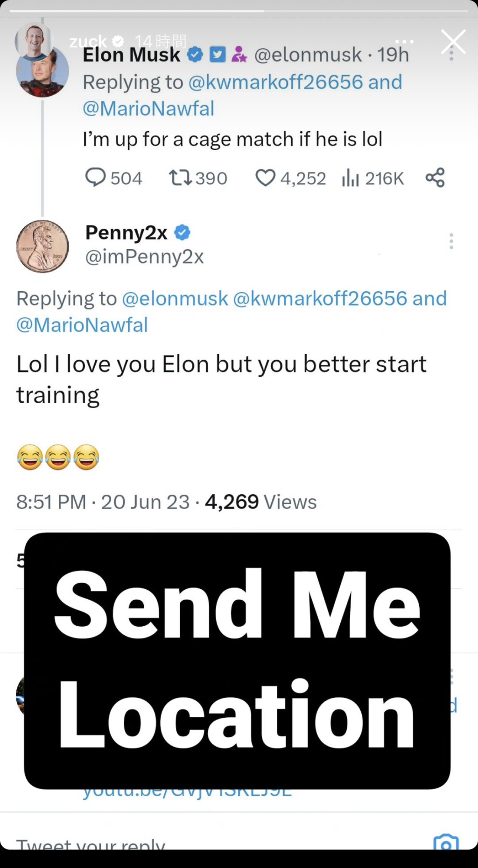
Task: Click the purple affiliate person icon
Action: (x=239, y=55)
